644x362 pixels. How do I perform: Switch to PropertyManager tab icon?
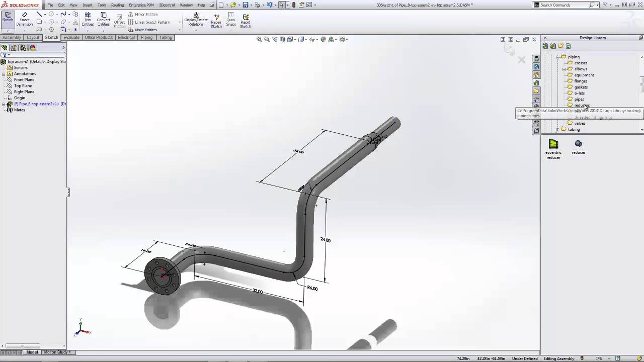pyautogui.click(x=14, y=48)
